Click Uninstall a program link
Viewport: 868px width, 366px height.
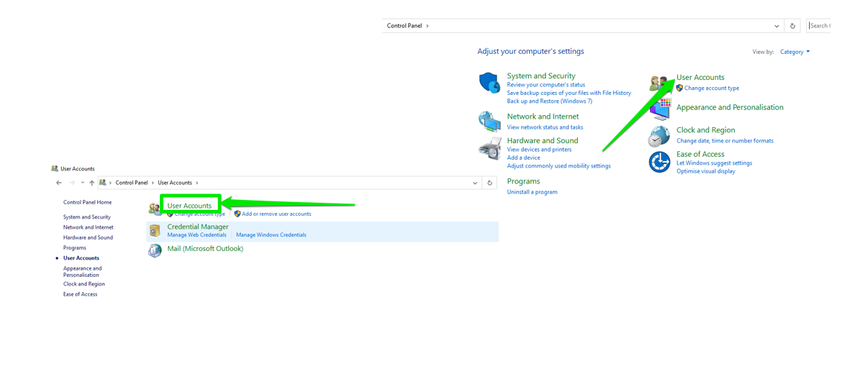tap(532, 192)
